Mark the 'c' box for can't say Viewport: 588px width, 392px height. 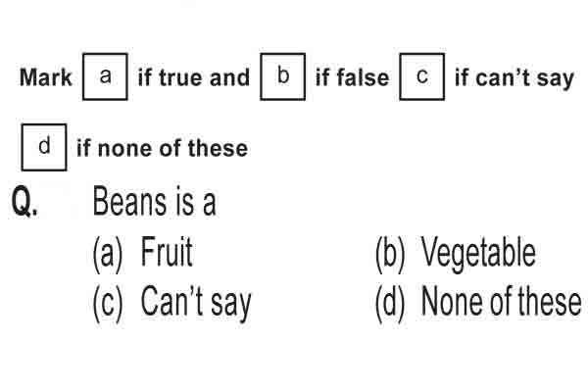pos(422,76)
